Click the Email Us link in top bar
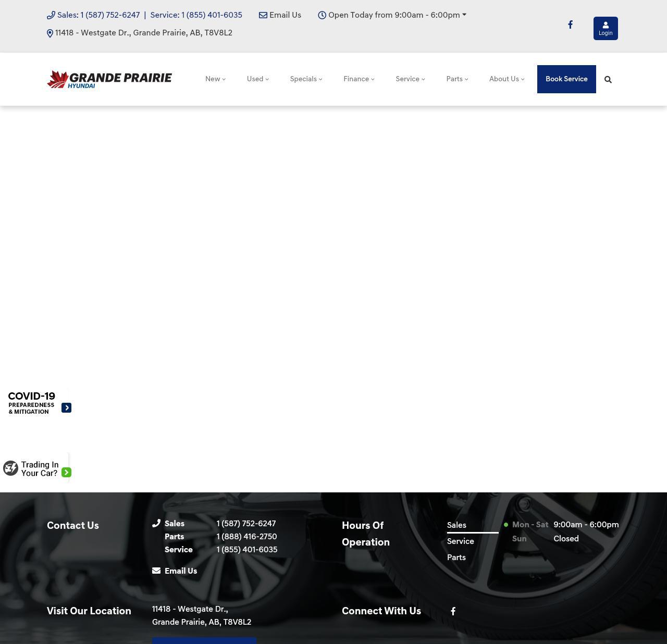667x644 pixels. [280, 15]
